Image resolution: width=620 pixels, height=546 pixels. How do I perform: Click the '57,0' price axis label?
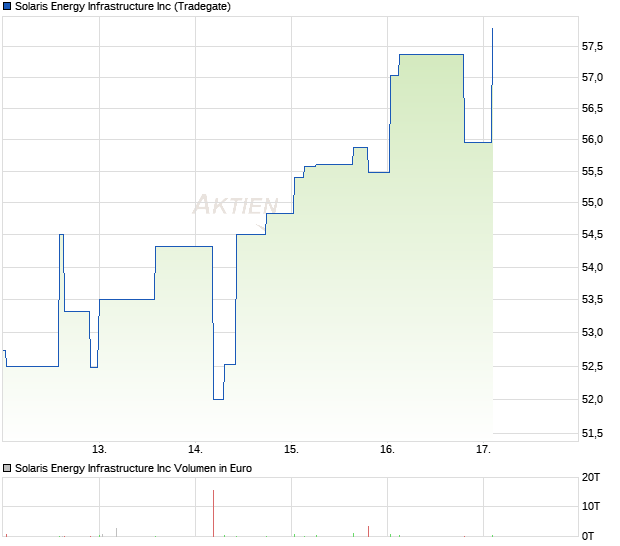click(x=592, y=77)
